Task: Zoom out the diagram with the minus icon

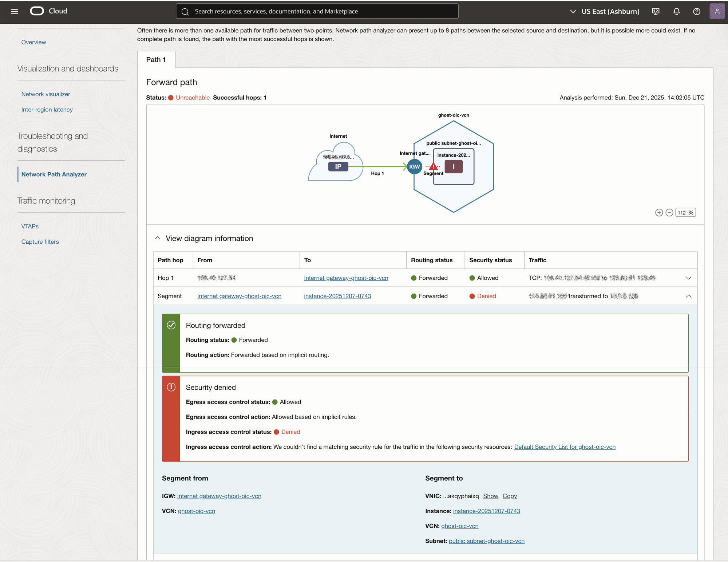Action: click(x=669, y=213)
